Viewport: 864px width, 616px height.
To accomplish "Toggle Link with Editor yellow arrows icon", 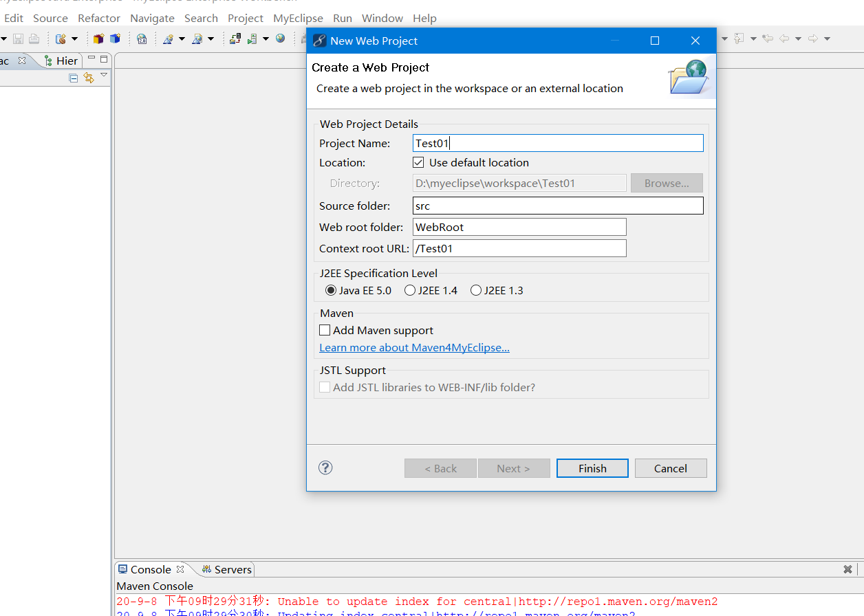I will [89, 78].
